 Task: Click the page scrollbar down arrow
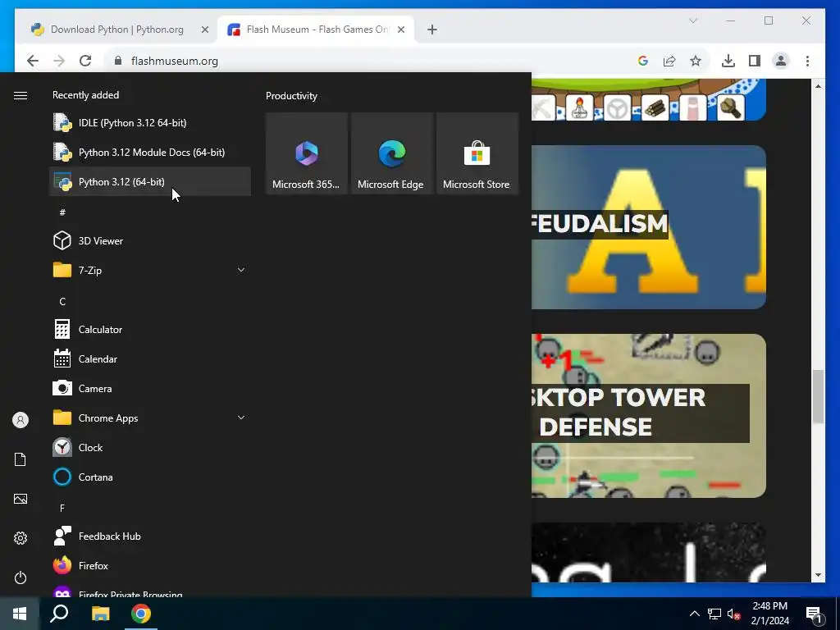click(818, 575)
